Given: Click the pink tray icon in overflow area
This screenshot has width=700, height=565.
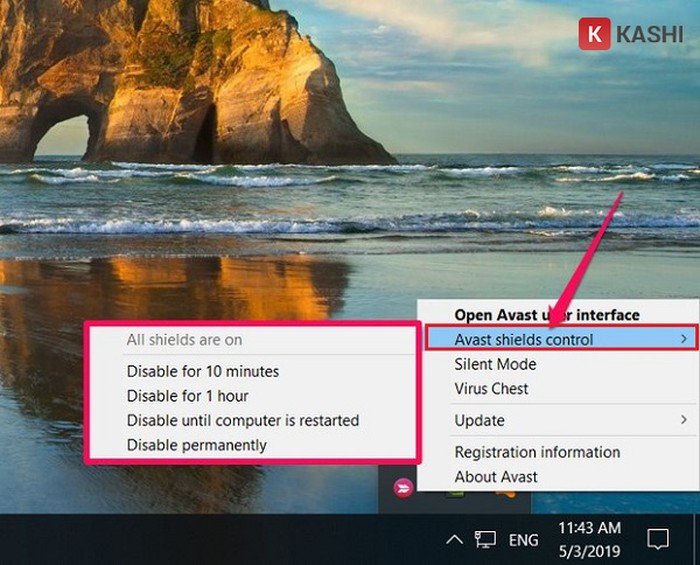Looking at the screenshot, I should click(403, 487).
